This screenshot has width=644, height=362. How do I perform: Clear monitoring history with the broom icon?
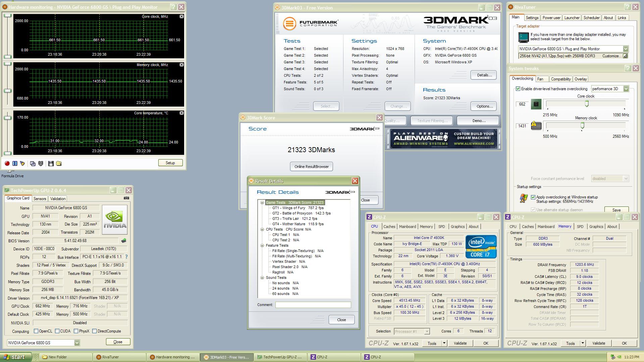pyautogui.click(x=22, y=164)
